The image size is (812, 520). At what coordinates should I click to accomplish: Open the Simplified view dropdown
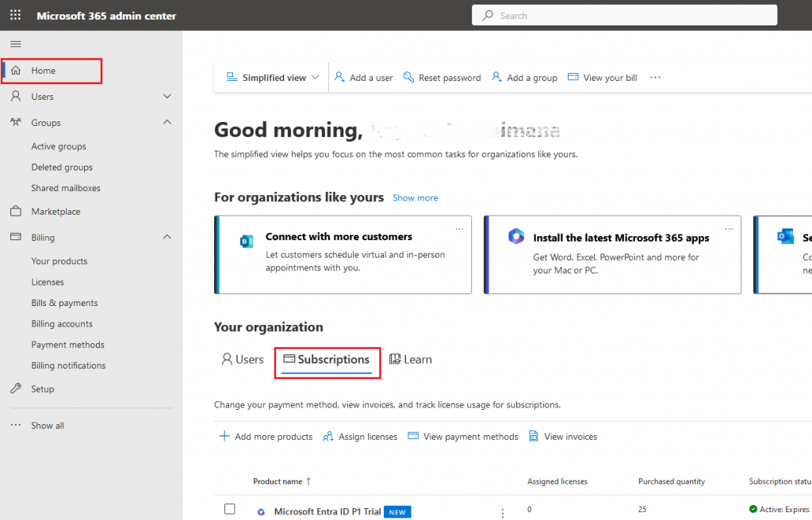point(274,78)
